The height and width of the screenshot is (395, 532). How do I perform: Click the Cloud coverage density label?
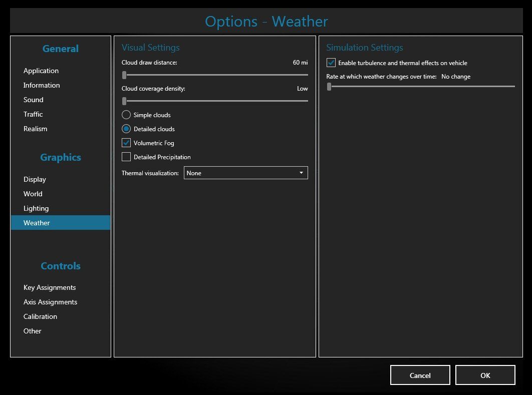(153, 89)
